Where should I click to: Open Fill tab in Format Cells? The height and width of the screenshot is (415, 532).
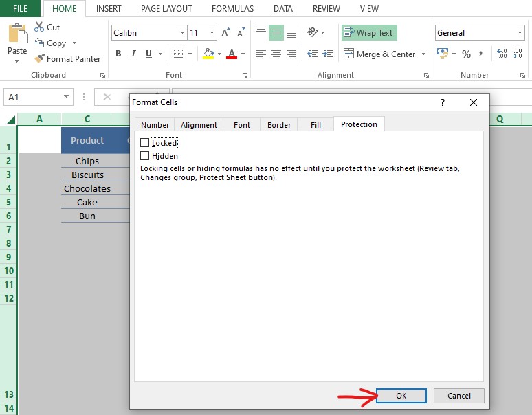click(x=315, y=125)
